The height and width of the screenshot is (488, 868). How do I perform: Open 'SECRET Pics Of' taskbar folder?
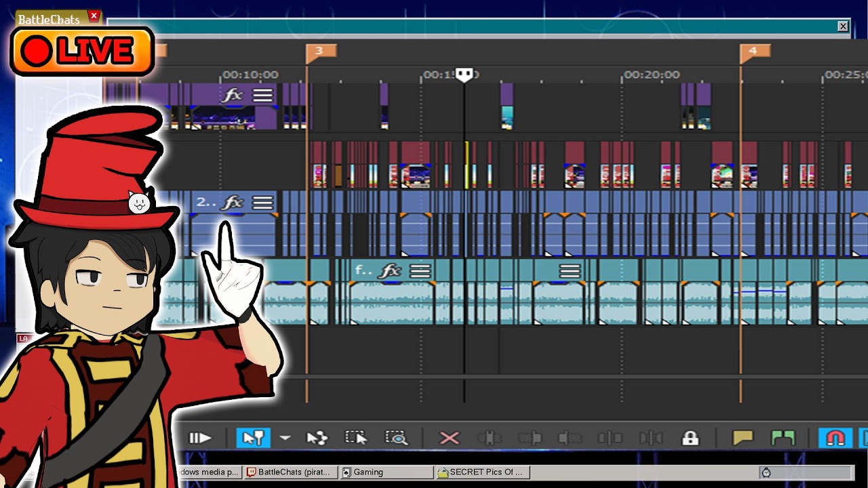[483, 472]
